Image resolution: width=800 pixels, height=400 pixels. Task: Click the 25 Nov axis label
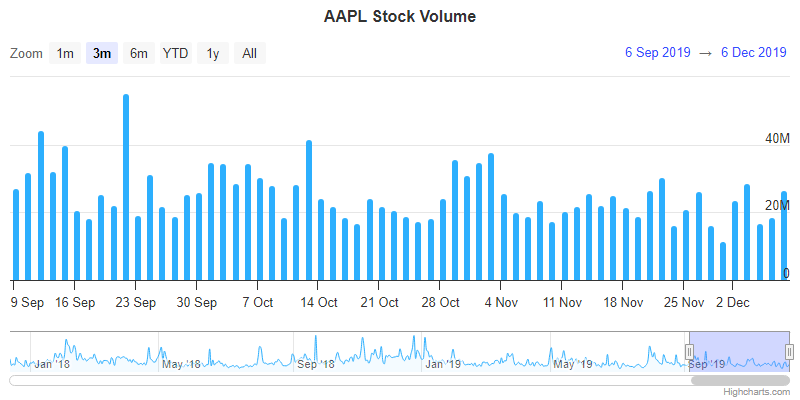684,303
